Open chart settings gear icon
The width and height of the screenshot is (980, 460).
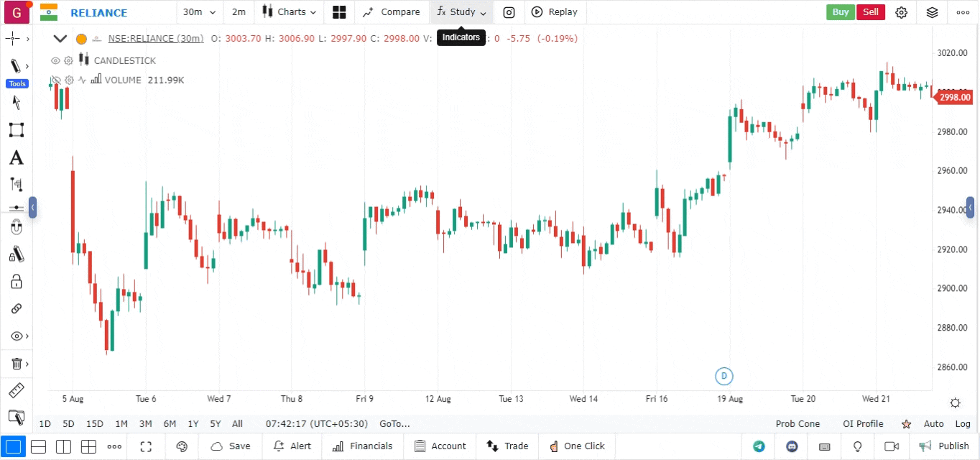[x=902, y=12]
